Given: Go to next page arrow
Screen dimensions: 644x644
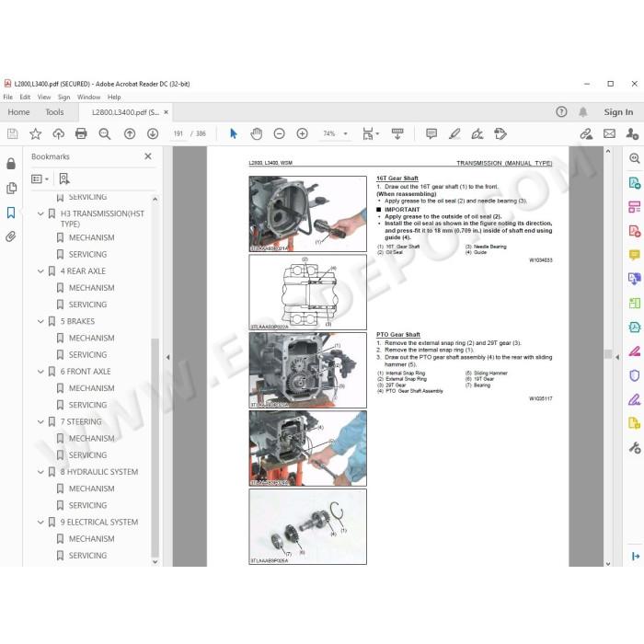Looking at the screenshot, I should 153,133.
